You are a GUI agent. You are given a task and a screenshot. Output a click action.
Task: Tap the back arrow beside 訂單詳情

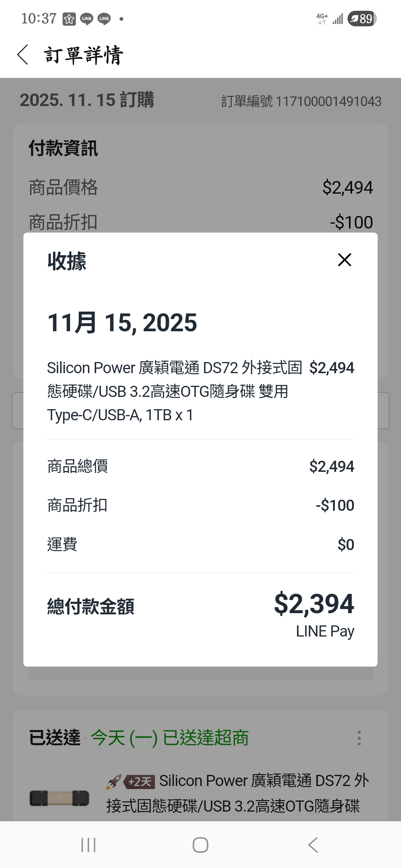coord(23,55)
